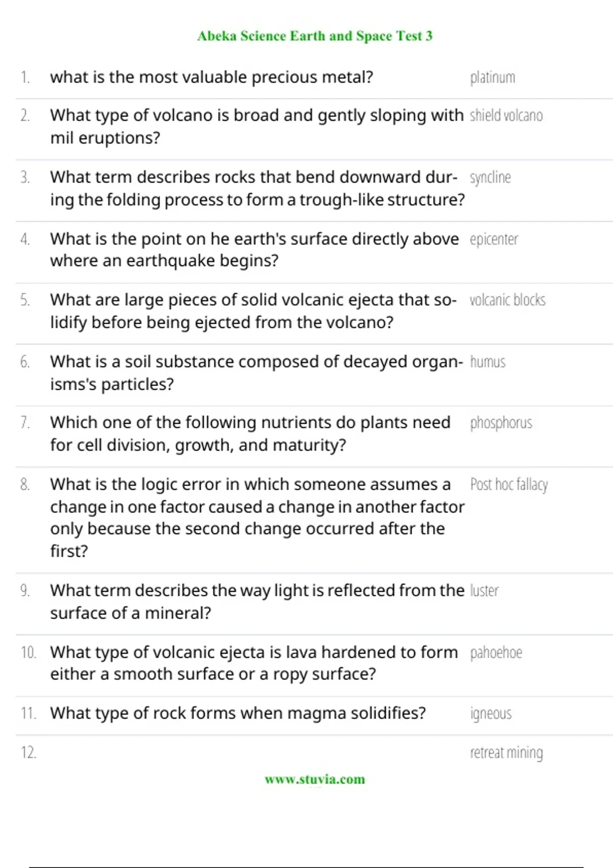Click the "epicenter" answer
This screenshot has height=868, width=613.
pos(493,239)
